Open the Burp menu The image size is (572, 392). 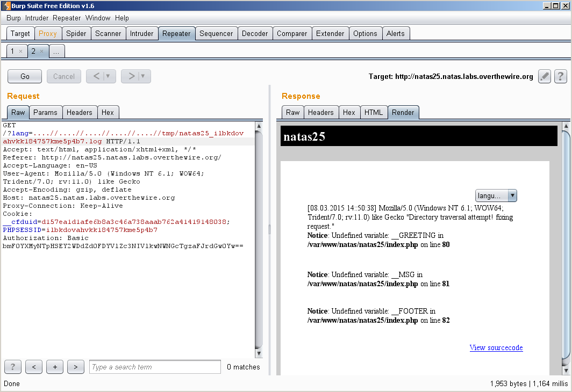tap(13, 18)
